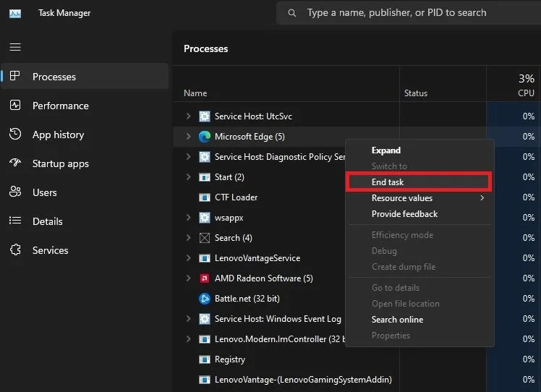Click the search magnifier icon
Image resolution: width=541 pixels, height=392 pixels.
pos(292,13)
